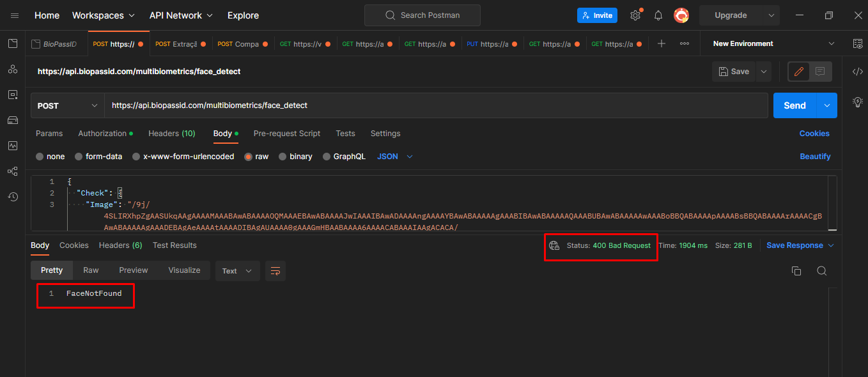The height and width of the screenshot is (377, 868).
Task: Select the raw body type
Action: 257,157
